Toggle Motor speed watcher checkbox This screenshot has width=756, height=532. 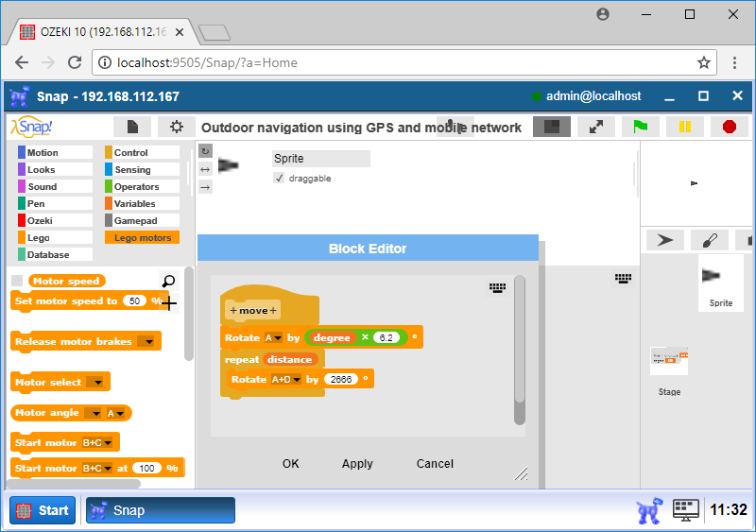coord(17,281)
